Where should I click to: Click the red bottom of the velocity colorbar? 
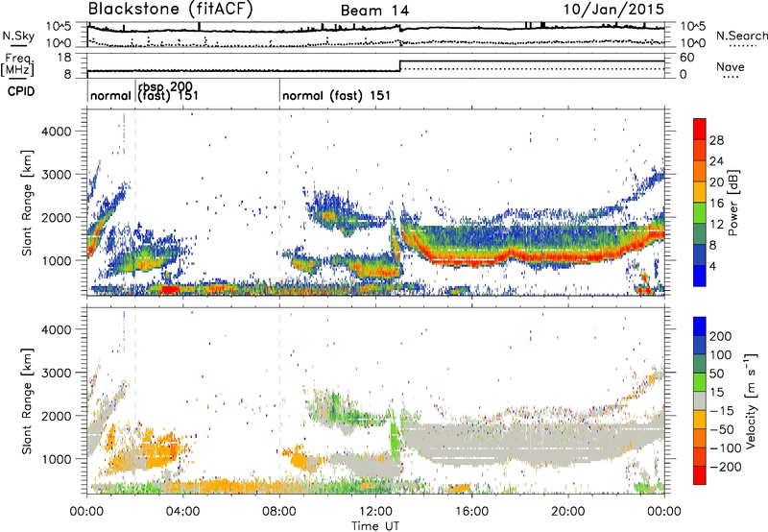pyautogui.click(x=700, y=475)
